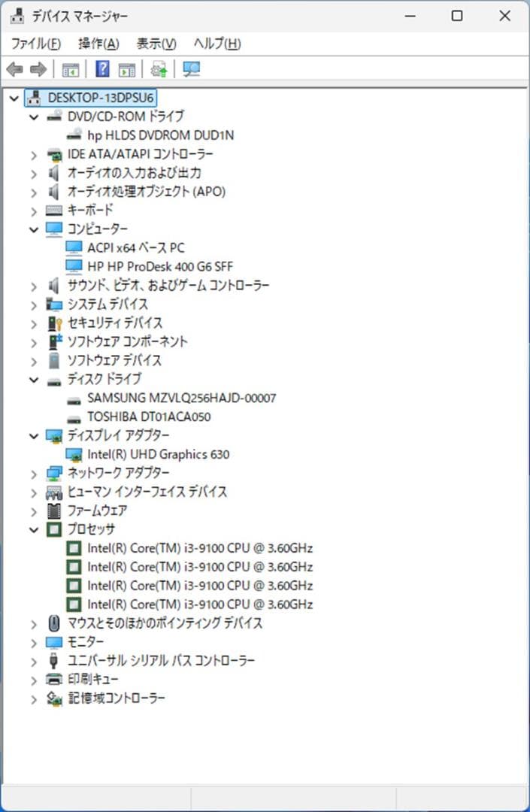
Task: Click the Back arrow toolbar icon
Action: pyautogui.click(x=15, y=69)
